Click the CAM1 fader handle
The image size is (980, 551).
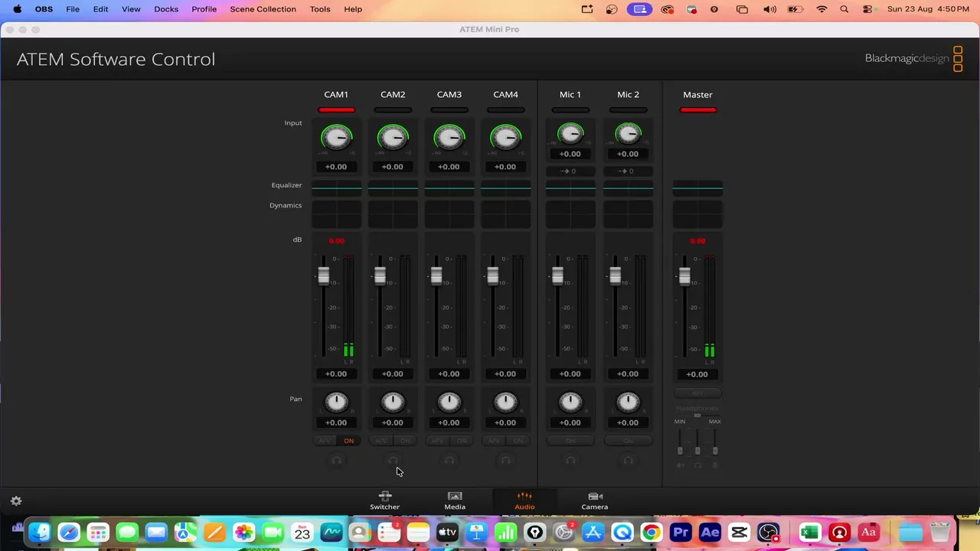tap(324, 276)
